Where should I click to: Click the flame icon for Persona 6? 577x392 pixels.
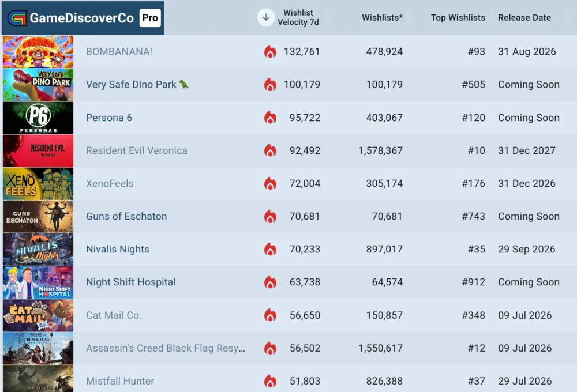tap(270, 118)
